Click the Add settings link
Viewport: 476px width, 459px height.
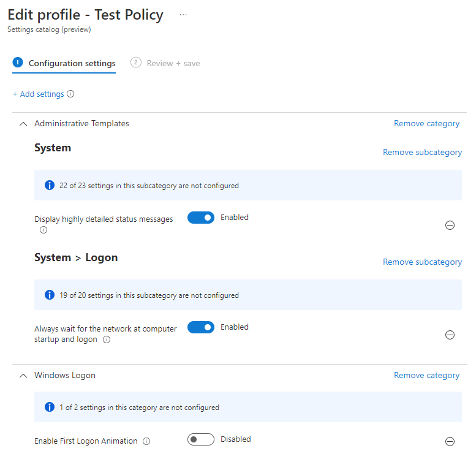point(38,94)
